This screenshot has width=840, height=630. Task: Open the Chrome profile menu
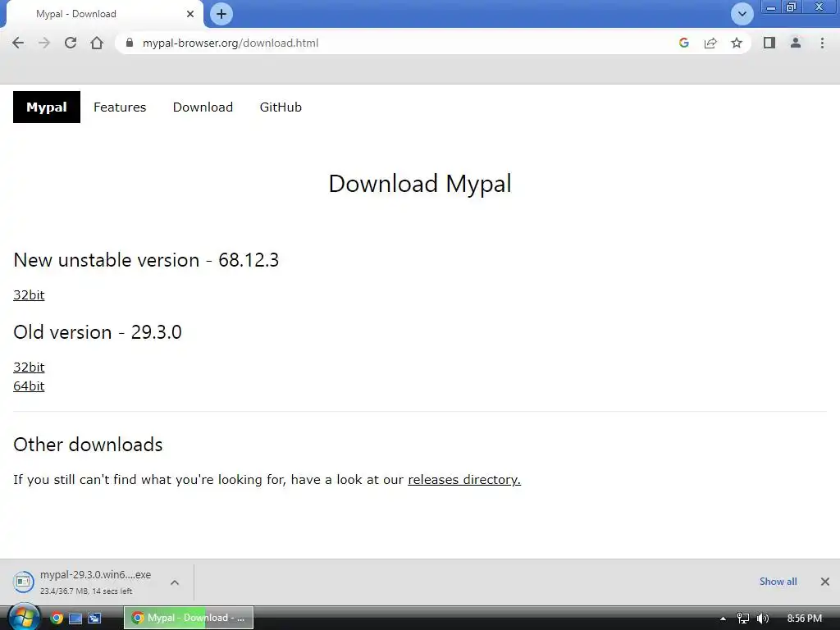click(796, 43)
